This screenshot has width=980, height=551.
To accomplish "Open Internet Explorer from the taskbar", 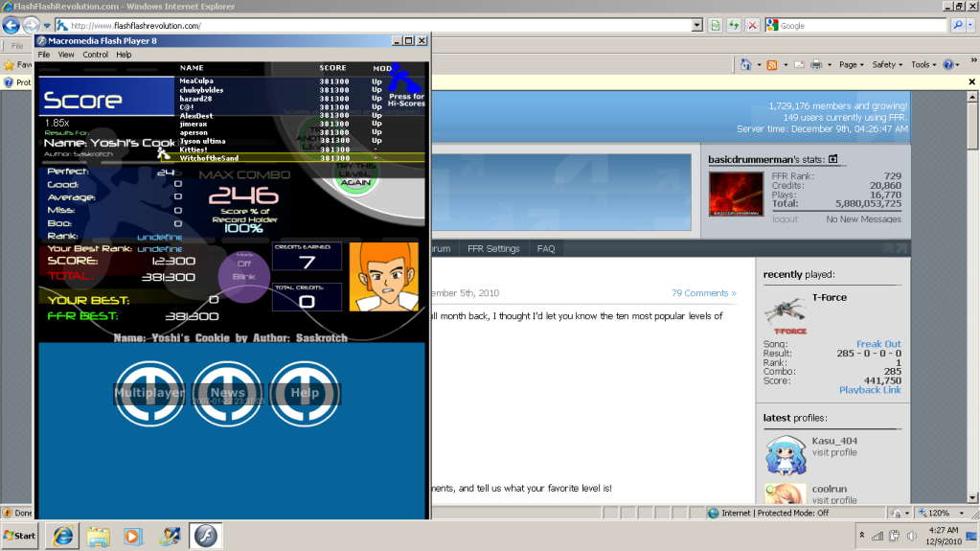I will point(64,535).
